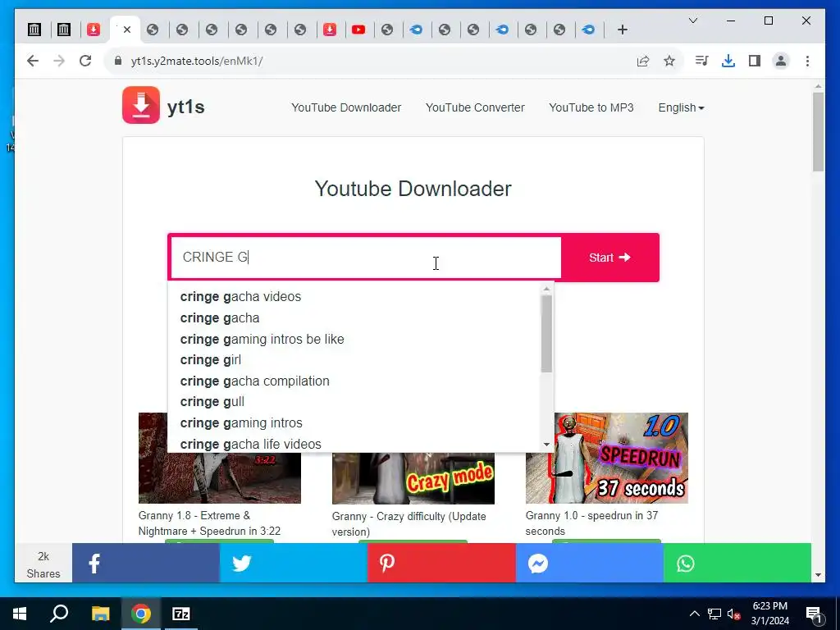Click title 'Granny - Crazy difficulty (Update version)'
Screen dimensions: 840x630
pos(409,524)
